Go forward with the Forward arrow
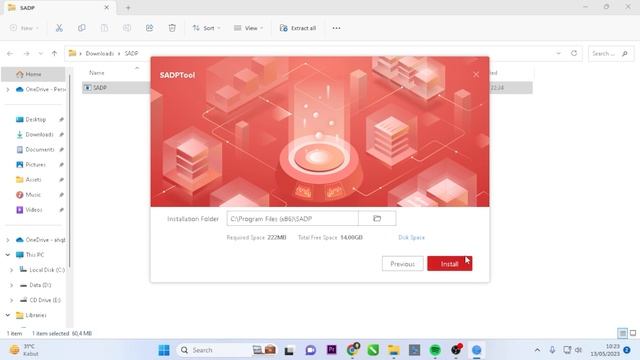 pyautogui.click(x=27, y=53)
